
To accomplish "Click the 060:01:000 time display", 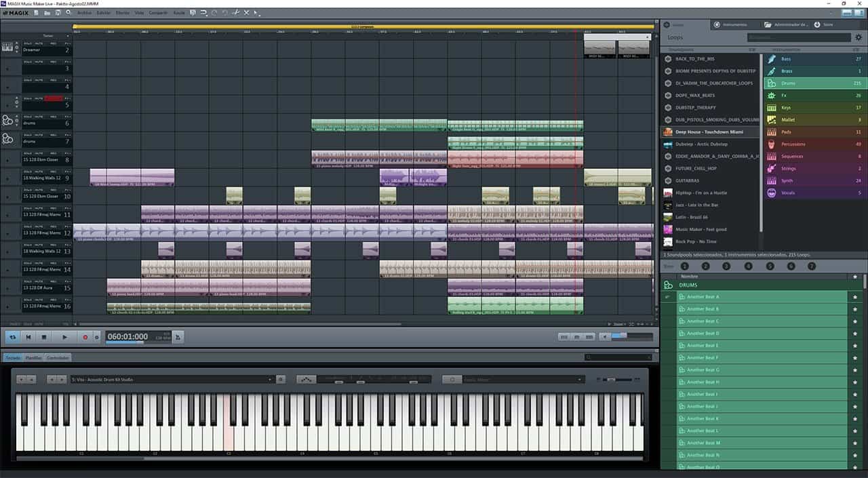I will pyautogui.click(x=127, y=337).
